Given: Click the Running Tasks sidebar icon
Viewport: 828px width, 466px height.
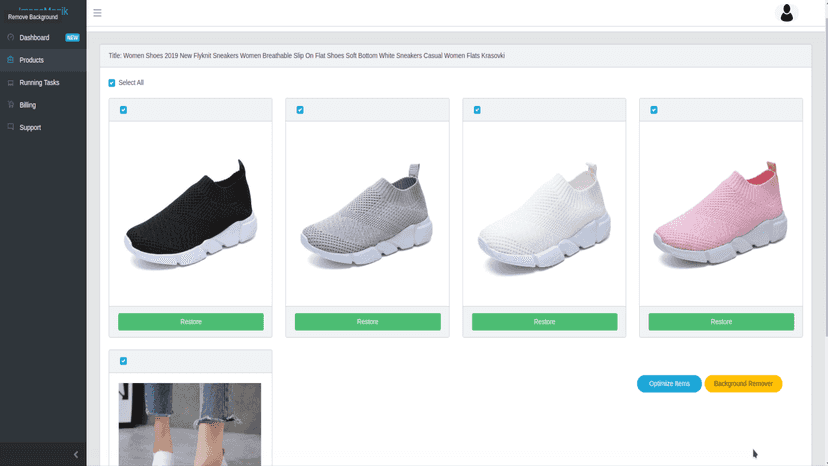Looking at the screenshot, I should pos(11,82).
